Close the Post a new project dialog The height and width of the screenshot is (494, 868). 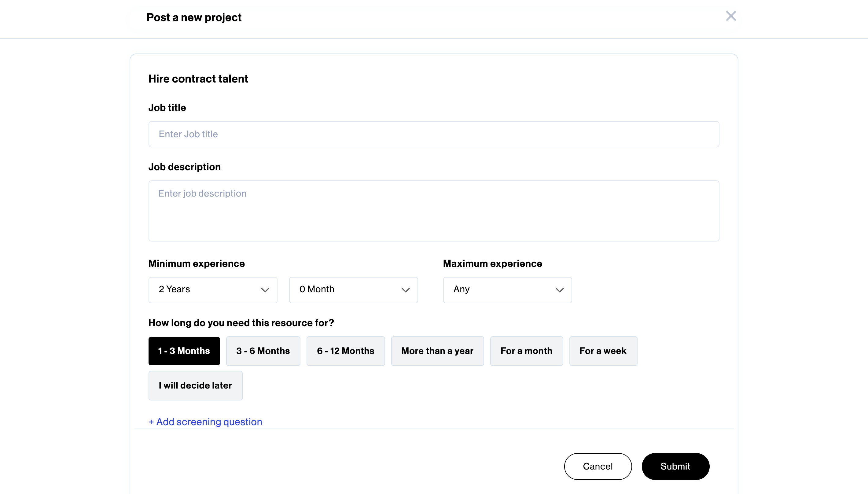pos(731,16)
